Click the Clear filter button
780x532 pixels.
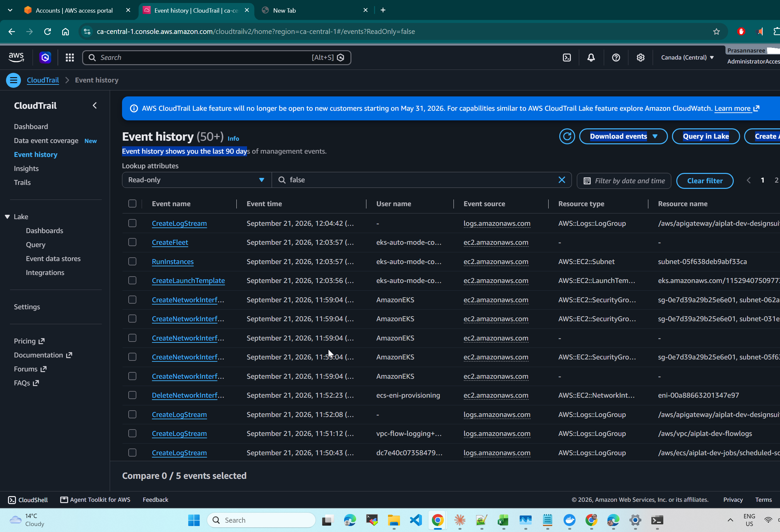[x=705, y=181]
